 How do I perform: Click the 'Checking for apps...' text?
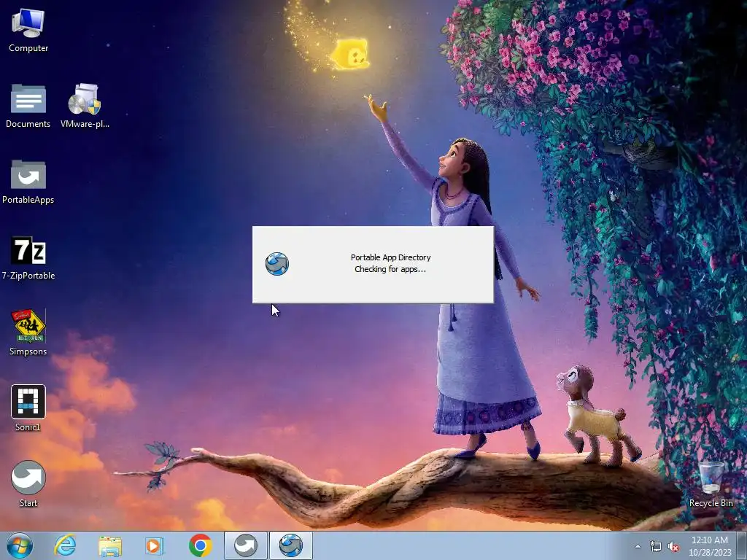click(x=390, y=269)
